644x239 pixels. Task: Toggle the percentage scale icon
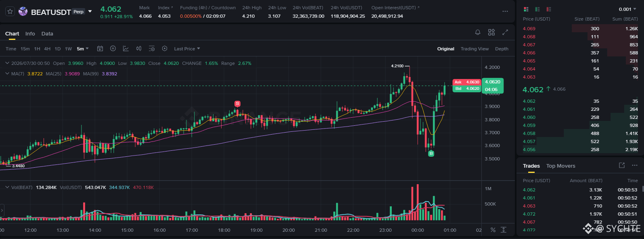pyautogui.click(x=493, y=230)
